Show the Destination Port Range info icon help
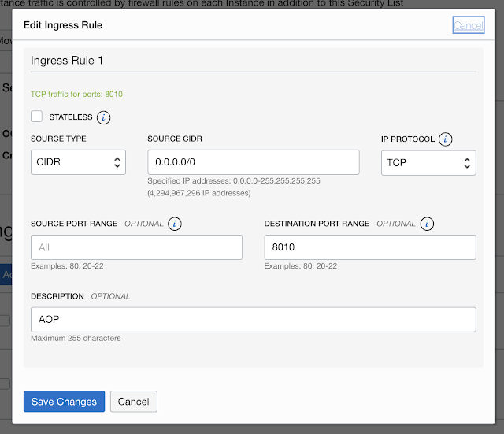 pos(427,224)
